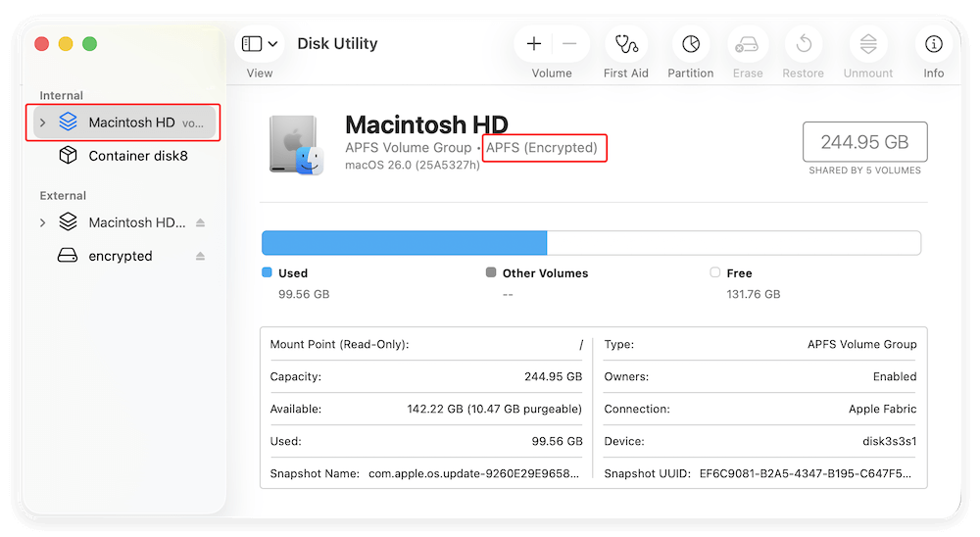Viewport: 980px width, 537px height.
Task: Click the internal volume group layers icon
Action: point(68,122)
